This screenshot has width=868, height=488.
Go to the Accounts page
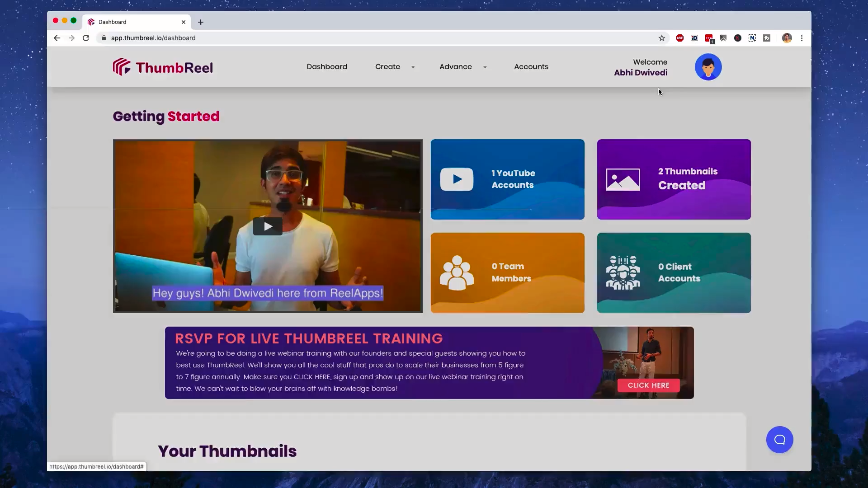(531, 66)
